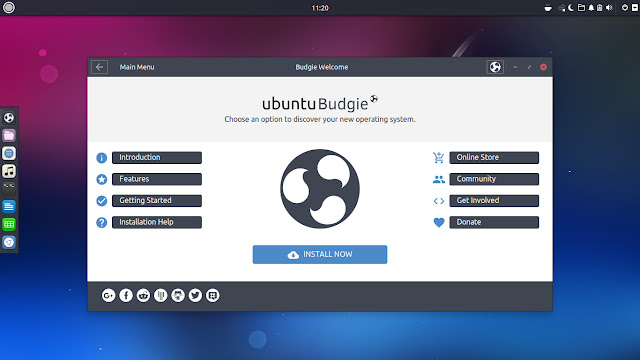640x360 pixels.
Task: Toggle night light moon icon in panel
Action: click(x=571, y=8)
